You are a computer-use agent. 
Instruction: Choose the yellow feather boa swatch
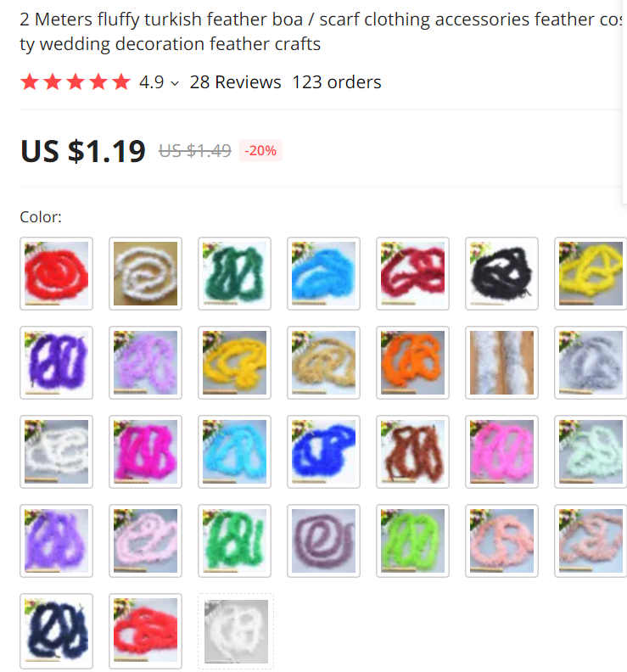pos(591,273)
